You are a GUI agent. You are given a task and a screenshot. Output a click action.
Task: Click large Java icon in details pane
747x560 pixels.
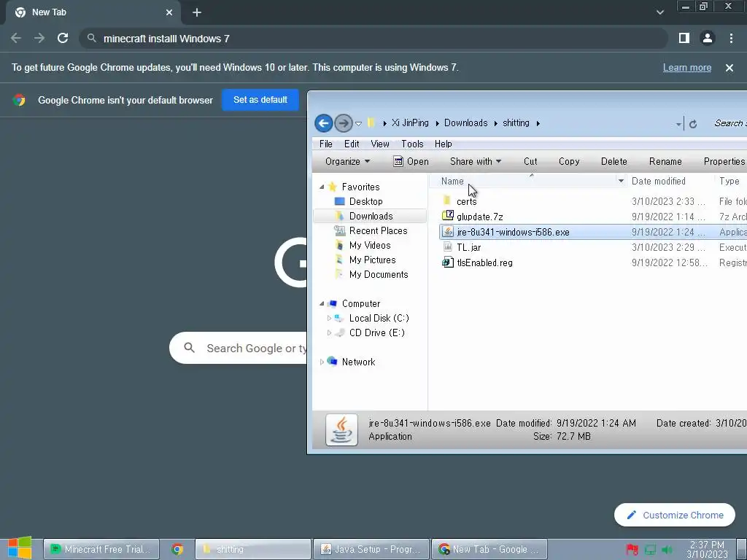pyautogui.click(x=341, y=429)
